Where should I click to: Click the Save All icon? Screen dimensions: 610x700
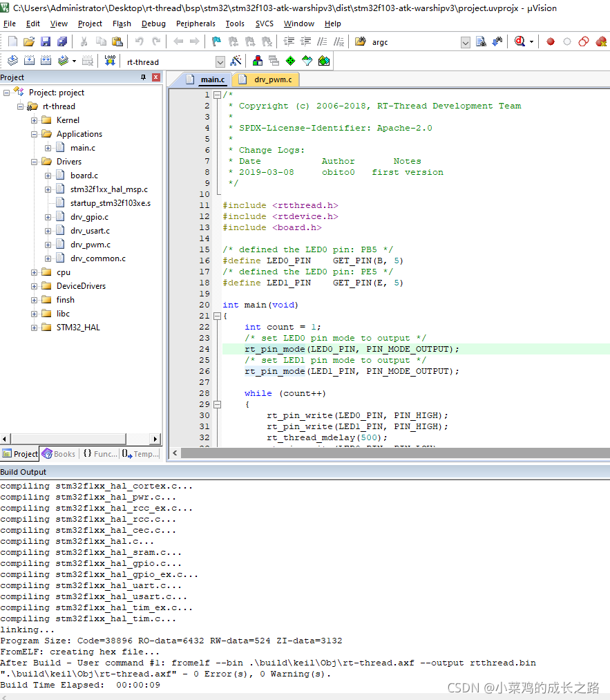pyautogui.click(x=62, y=41)
